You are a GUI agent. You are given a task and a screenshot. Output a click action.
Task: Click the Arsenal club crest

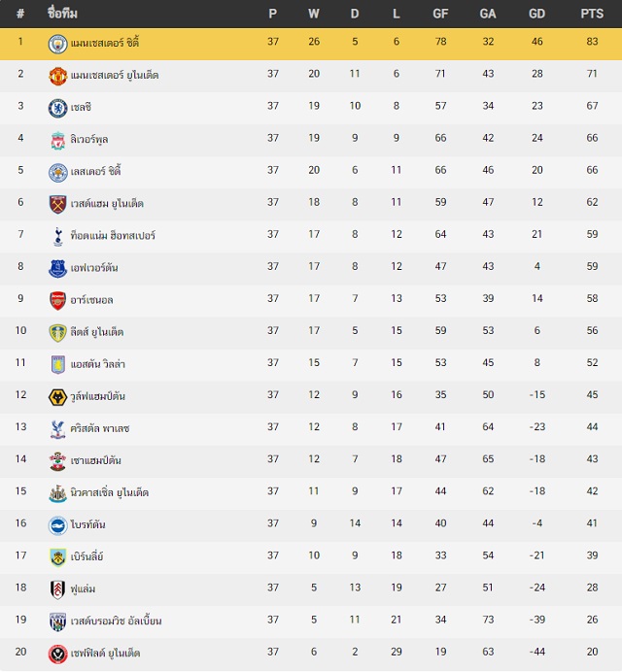[57, 301]
